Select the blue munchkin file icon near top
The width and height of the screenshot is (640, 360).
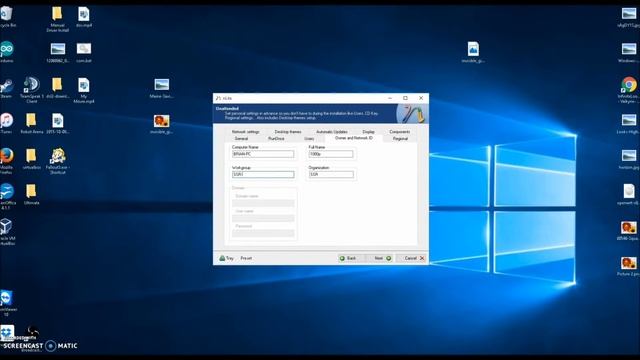tap(473, 52)
